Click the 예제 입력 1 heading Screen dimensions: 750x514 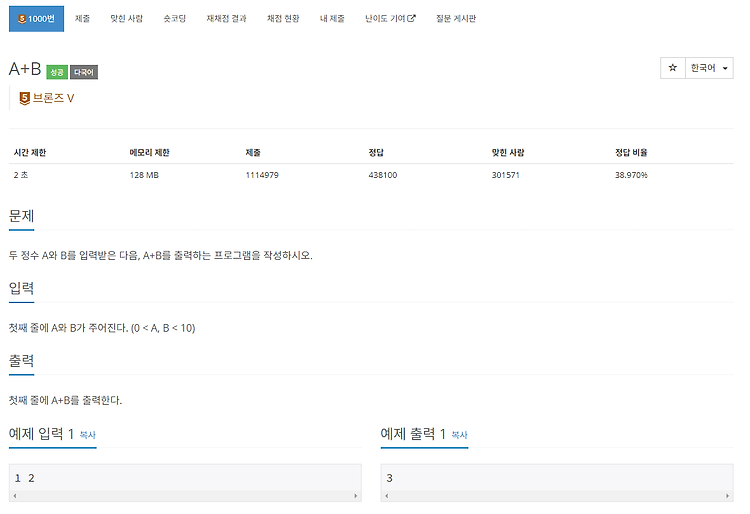pos(41,434)
